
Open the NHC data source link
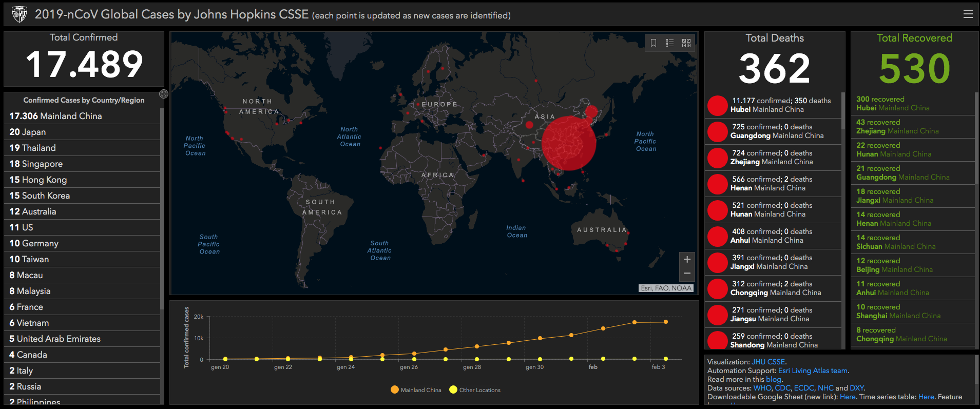pyautogui.click(x=825, y=388)
